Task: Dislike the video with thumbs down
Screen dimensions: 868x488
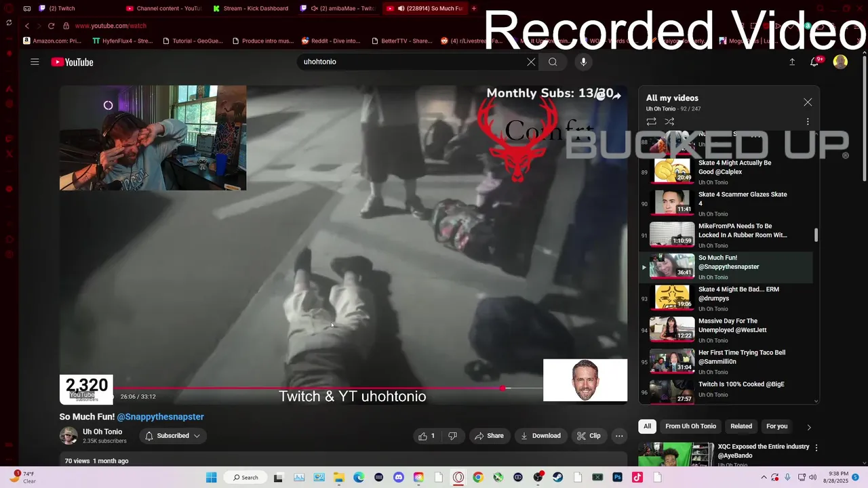Action: pyautogui.click(x=453, y=436)
